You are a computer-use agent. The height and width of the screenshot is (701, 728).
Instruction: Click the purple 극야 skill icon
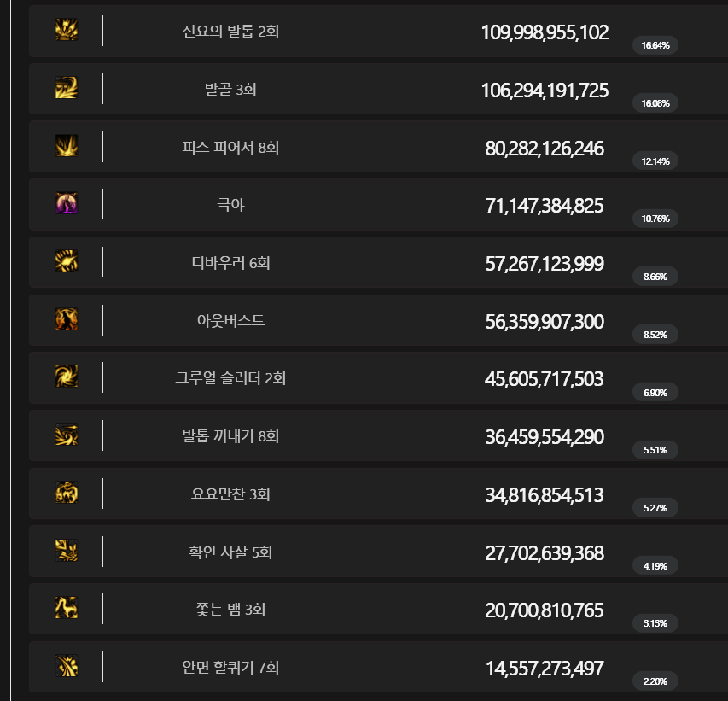(67, 204)
